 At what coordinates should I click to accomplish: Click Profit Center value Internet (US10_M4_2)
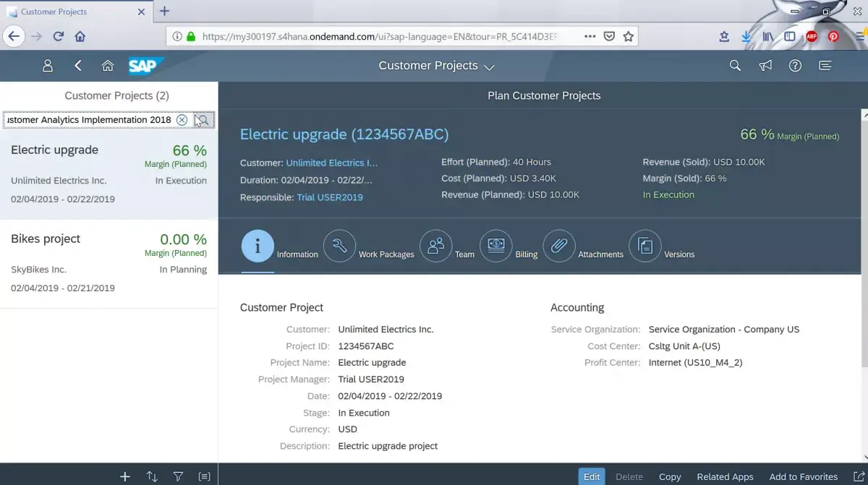point(696,363)
